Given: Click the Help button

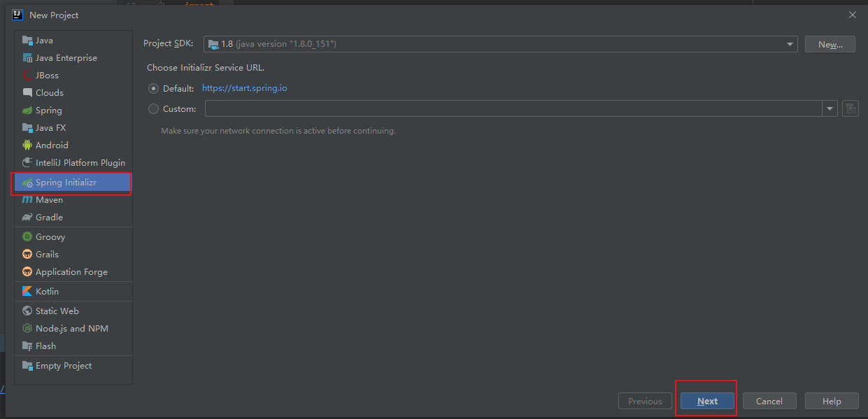Looking at the screenshot, I should [x=832, y=401].
